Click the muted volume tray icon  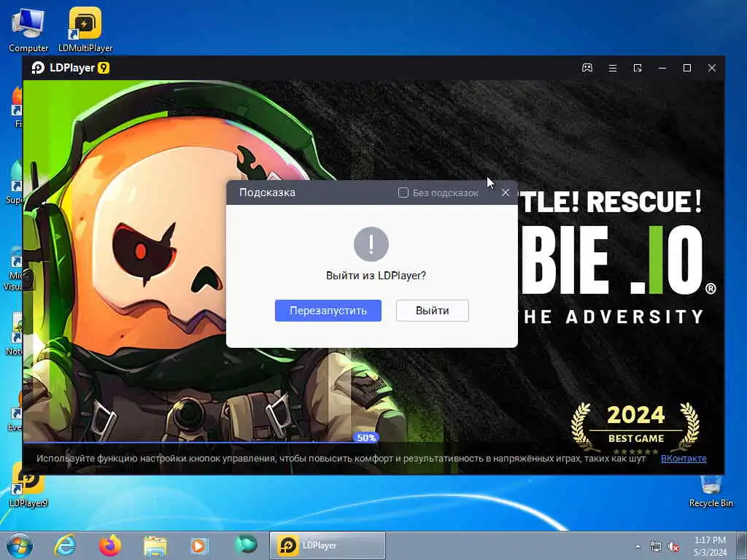(673, 547)
